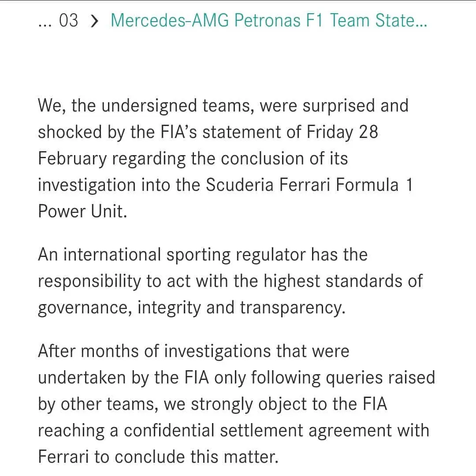Click the '03' breadcrumb number
This screenshot has height=476, width=476.
(x=68, y=20)
